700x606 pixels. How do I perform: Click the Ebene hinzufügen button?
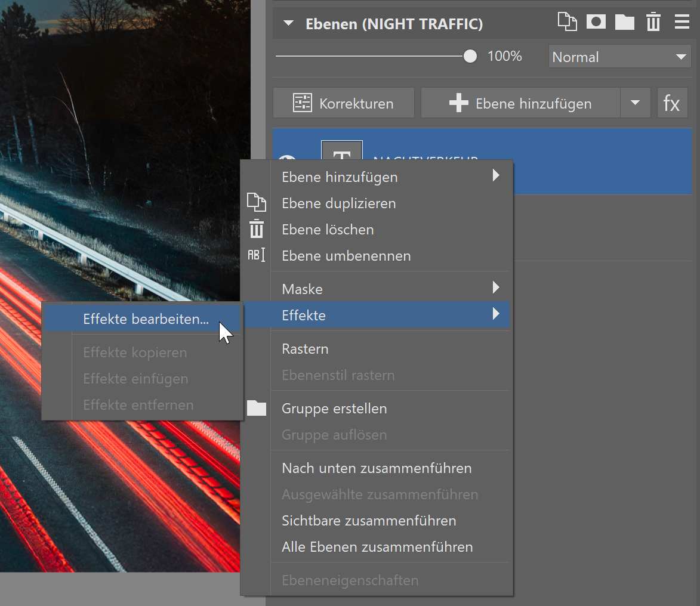pyautogui.click(x=520, y=103)
